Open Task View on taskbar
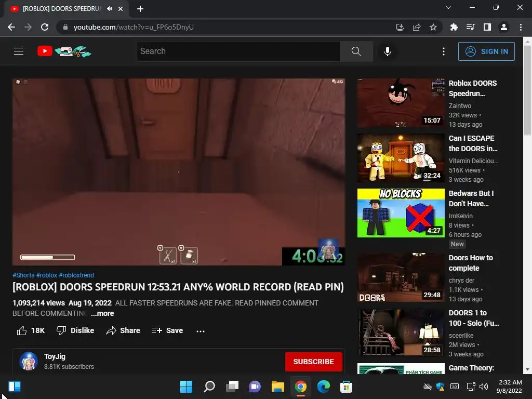 (232, 387)
